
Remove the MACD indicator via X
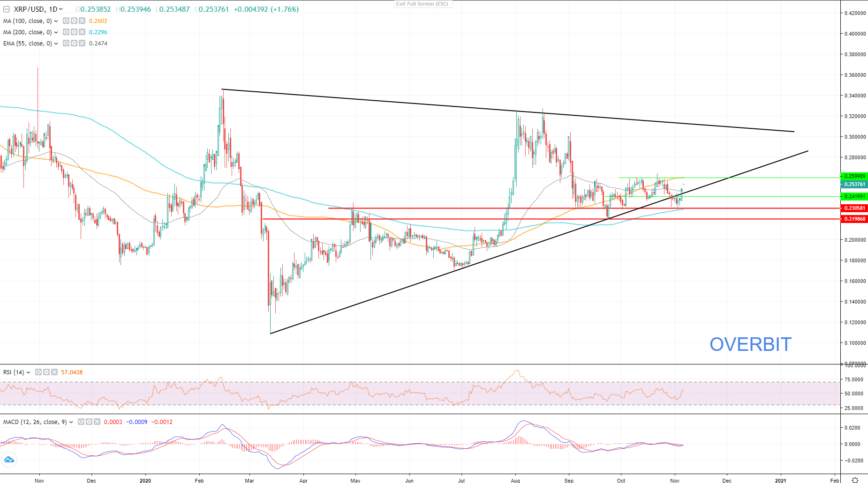(97, 422)
